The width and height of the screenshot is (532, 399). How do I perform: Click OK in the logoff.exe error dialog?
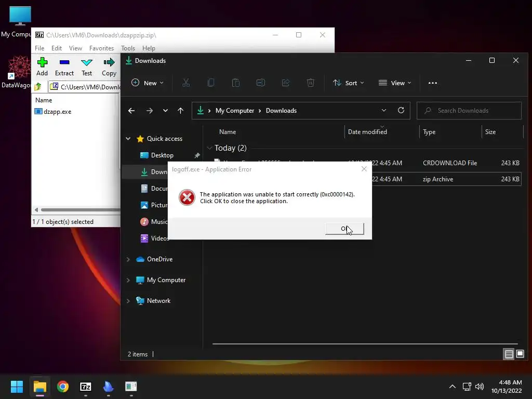(344, 229)
